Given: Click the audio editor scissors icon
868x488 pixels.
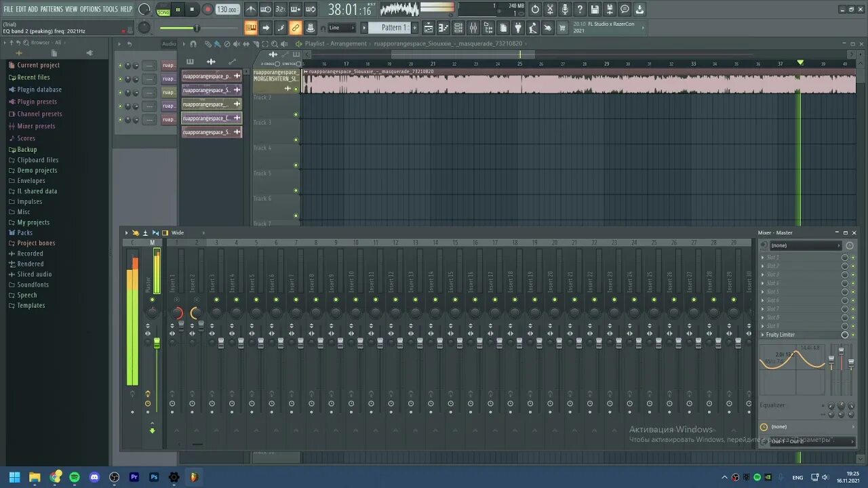Looking at the screenshot, I should click(550, 9).
